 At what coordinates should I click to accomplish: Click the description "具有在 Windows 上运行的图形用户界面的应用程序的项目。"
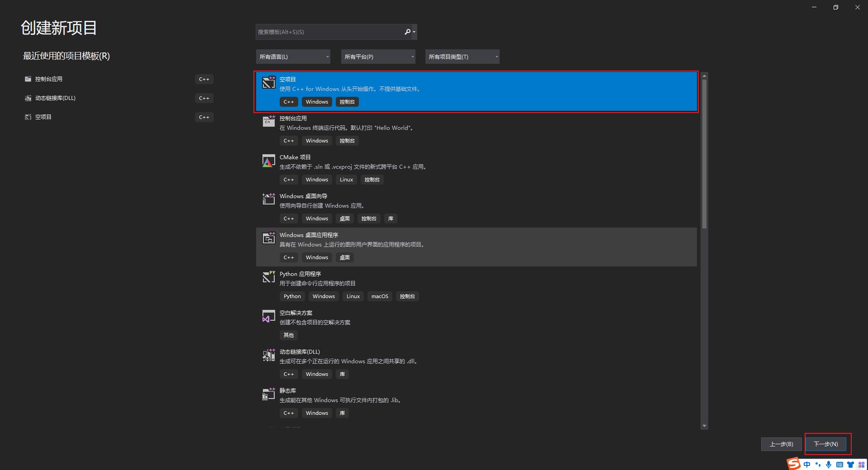pyautogui.click(x=352, y=245)
